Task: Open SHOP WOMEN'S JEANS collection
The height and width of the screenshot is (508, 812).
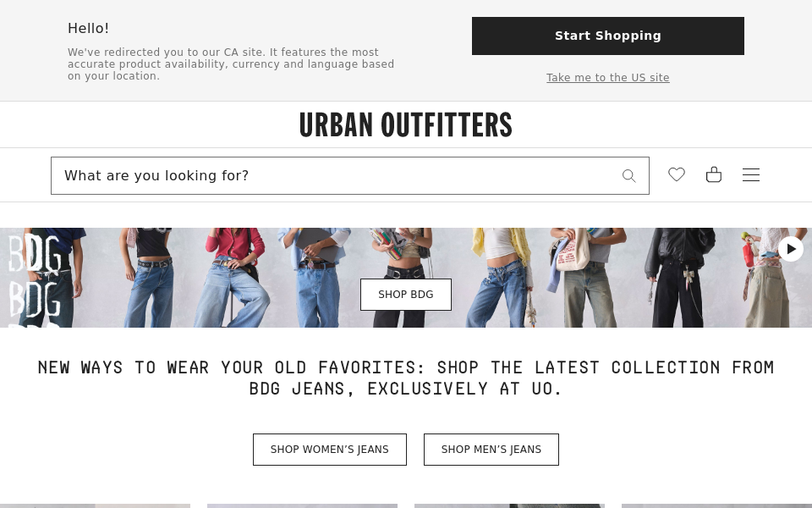Action: coord(329,450)
